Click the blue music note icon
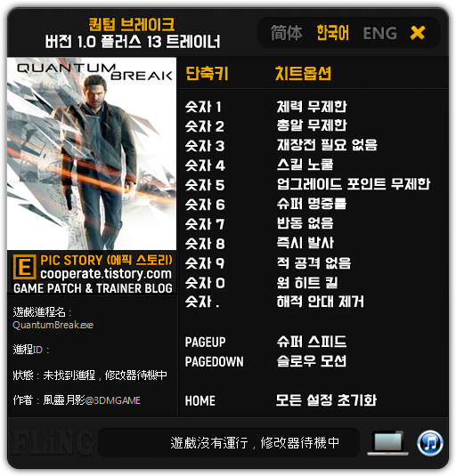The width and height of the screenshot is (456, 476). [x=430, y=443]
